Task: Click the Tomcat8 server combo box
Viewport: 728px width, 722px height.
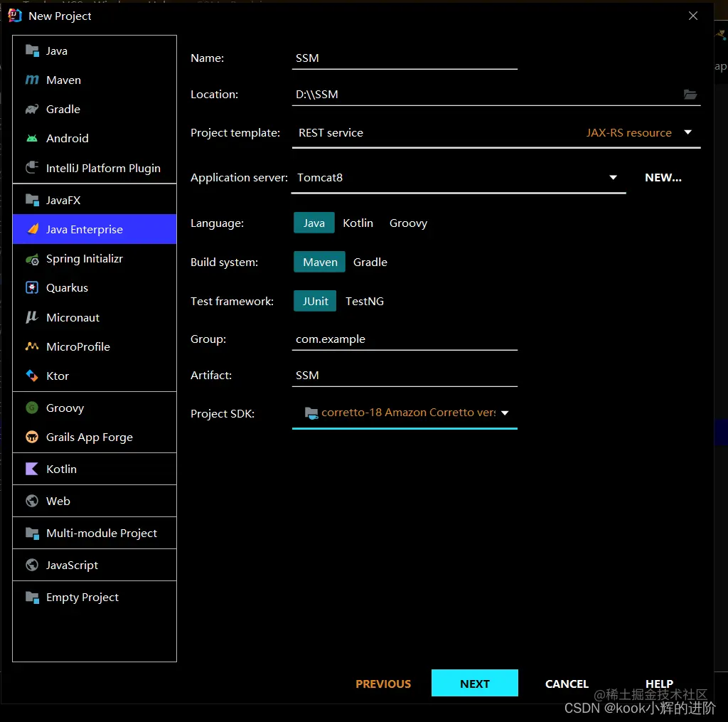Action: 459,178
